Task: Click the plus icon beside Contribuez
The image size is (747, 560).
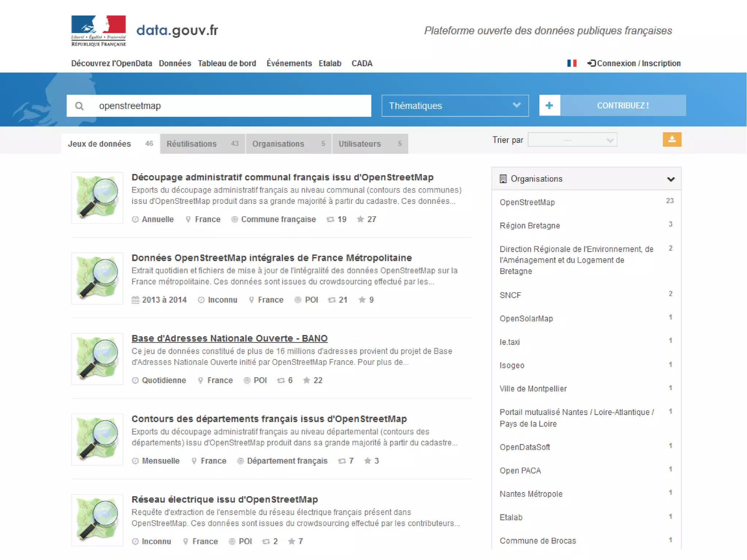Action: point(549,105)
